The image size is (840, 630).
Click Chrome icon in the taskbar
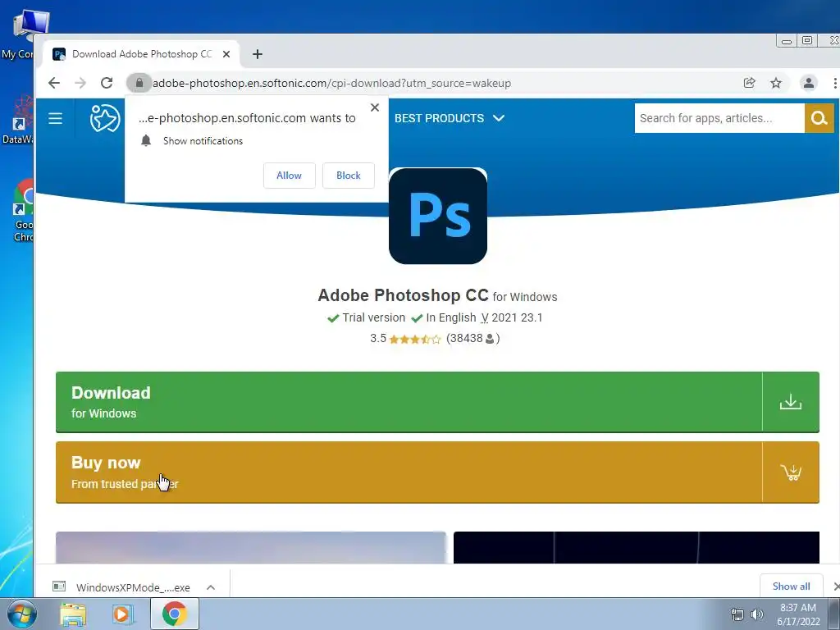point(175,614)
